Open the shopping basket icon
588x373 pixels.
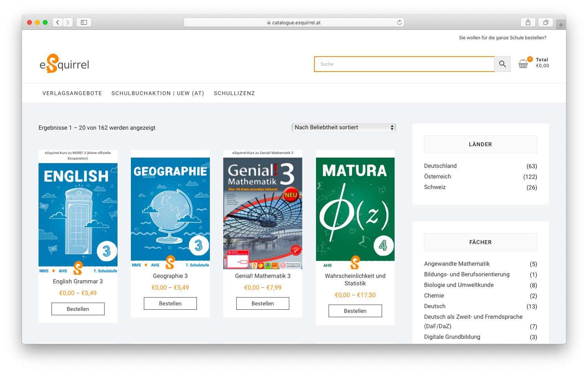(x=523, y=64)
